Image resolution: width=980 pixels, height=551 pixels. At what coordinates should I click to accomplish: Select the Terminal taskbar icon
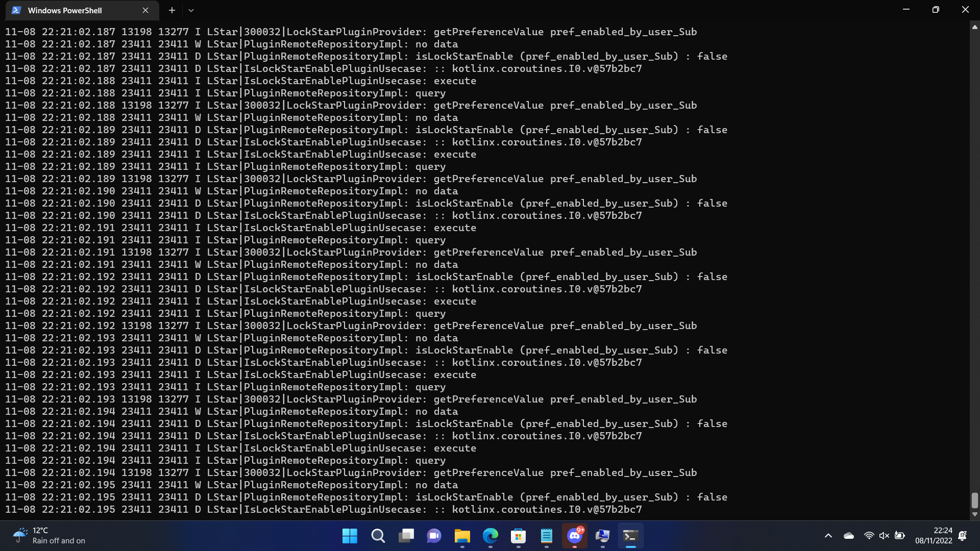(631, 536)
